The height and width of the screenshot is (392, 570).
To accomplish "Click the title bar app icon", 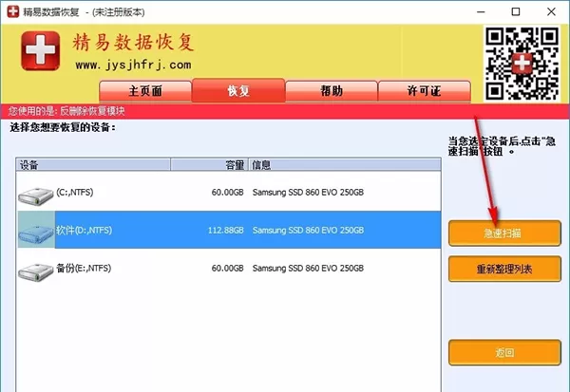I will coord(13,11).
